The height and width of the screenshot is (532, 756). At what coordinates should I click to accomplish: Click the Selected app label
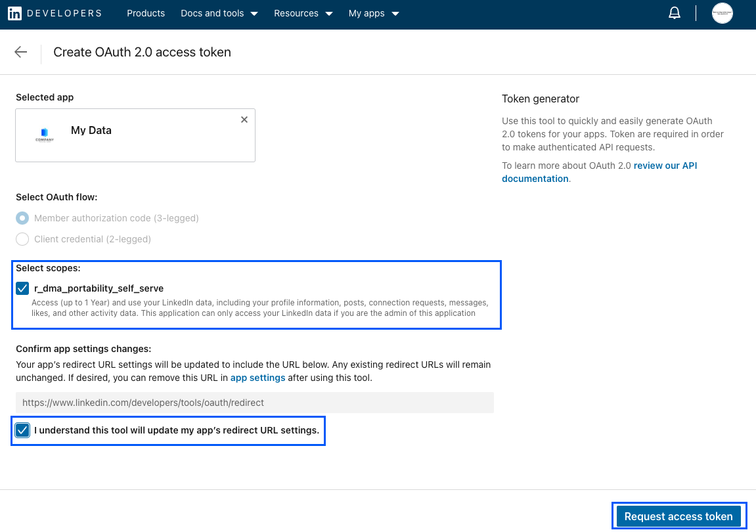[x=45, y=97]
